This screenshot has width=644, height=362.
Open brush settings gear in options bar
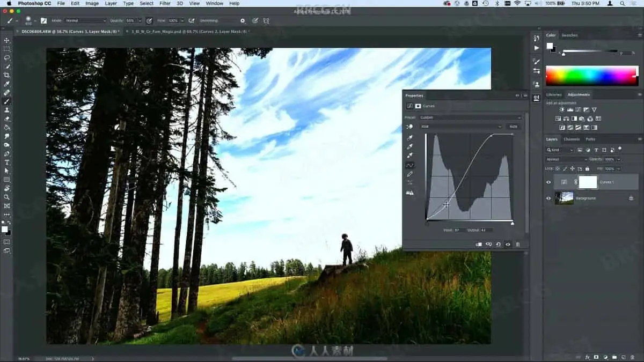(x=243, y=21)
